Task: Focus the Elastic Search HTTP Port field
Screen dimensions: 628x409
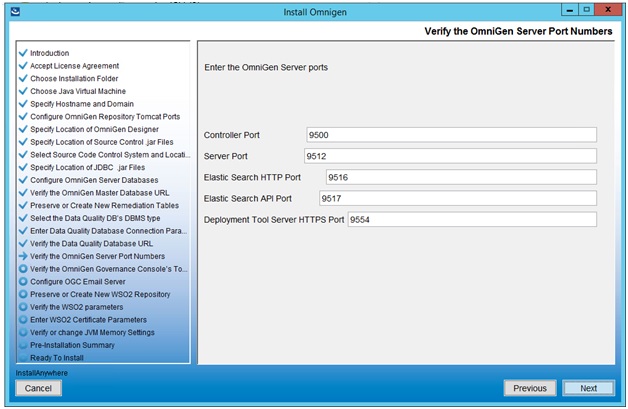Action: point(461,177)
